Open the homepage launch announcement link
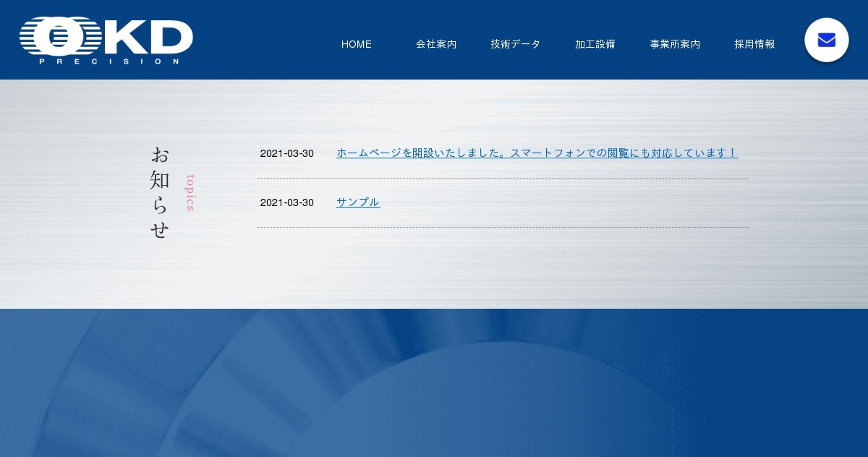This screenshot has width=868, height=457. click(x=537, y=153)
